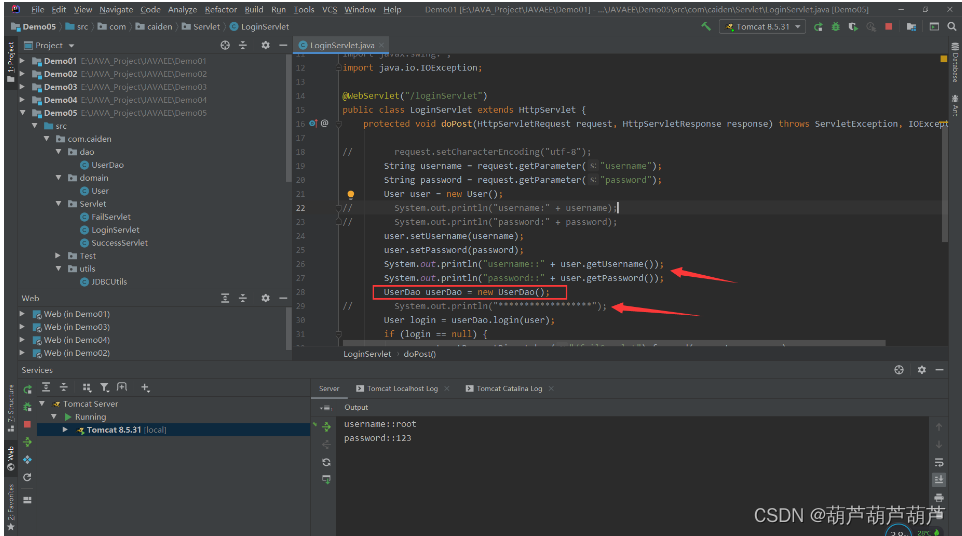
Task: Click the caiden breadcrumb in navigation bar
Action: [154, 27]
